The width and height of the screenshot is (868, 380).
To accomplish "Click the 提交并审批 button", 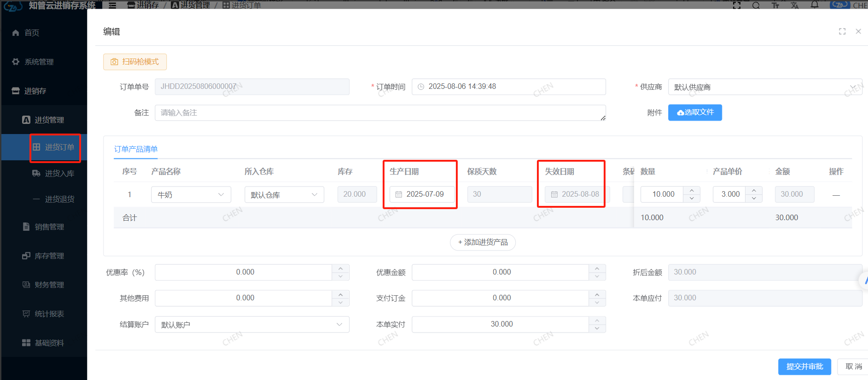I will tap(804, 366).
